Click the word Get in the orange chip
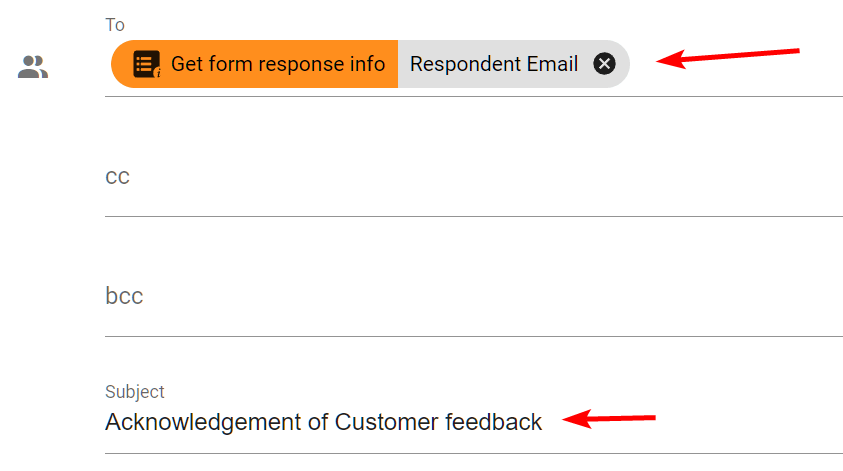The image size is (843, 471). (185, 64)
